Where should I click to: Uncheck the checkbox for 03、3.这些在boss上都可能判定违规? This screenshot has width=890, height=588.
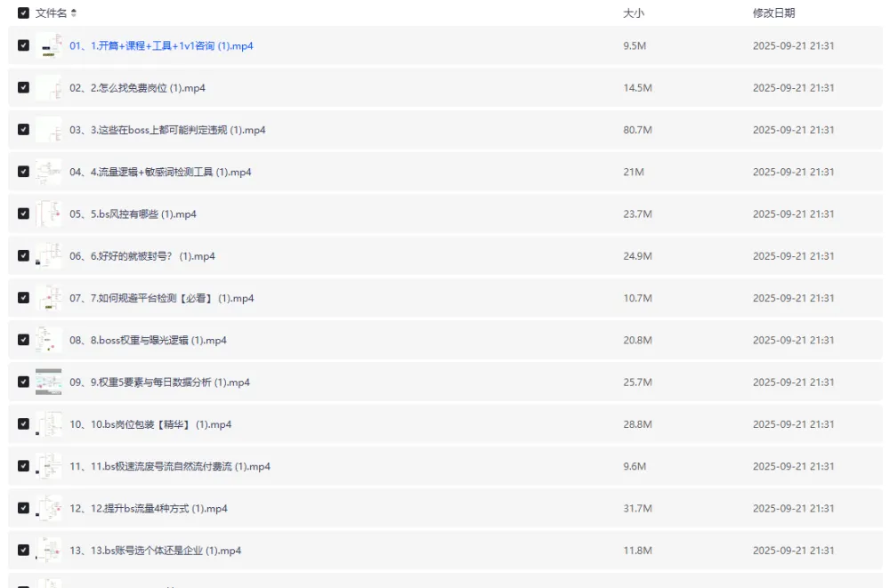23,130
